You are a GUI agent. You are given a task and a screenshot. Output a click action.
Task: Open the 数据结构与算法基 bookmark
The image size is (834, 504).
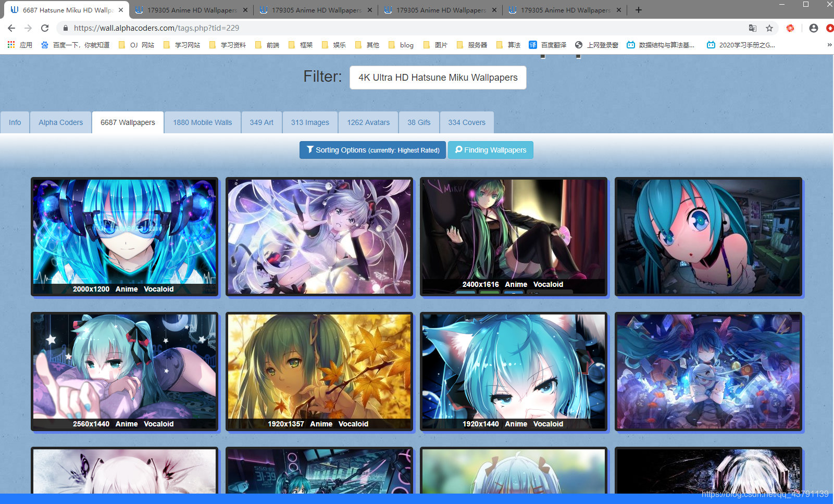pos(661,45)
